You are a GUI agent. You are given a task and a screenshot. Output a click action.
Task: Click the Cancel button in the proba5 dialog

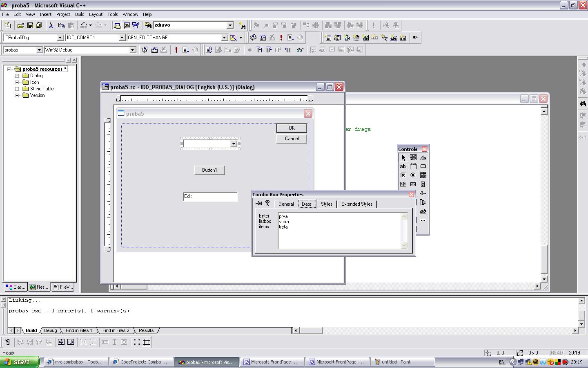point(292,139)
